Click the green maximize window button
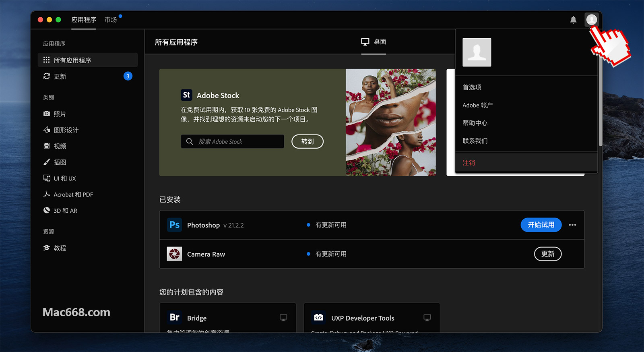The height and width of the screenshot is (352, 644). (58, 20)
